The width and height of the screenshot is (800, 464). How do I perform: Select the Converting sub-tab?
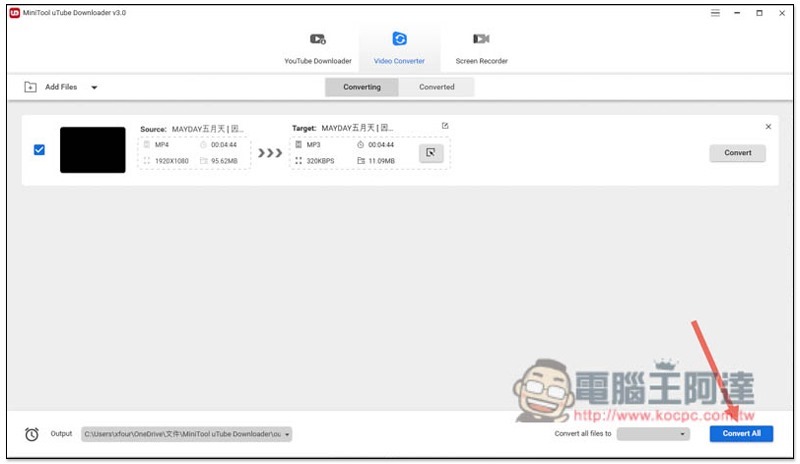pos(362,87)
